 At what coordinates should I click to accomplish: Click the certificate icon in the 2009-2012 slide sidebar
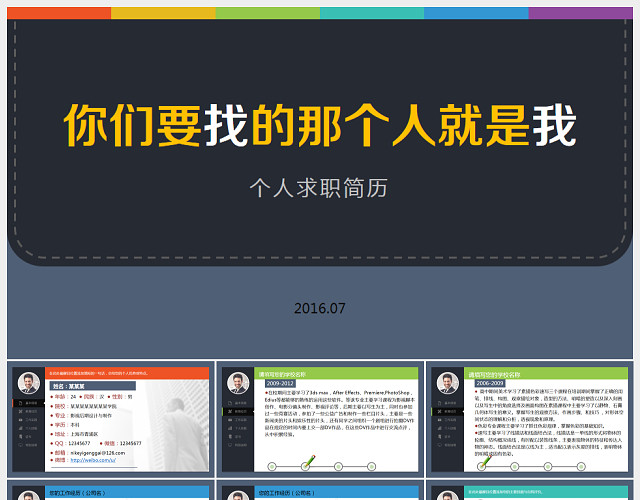click(x=230, y=437)
